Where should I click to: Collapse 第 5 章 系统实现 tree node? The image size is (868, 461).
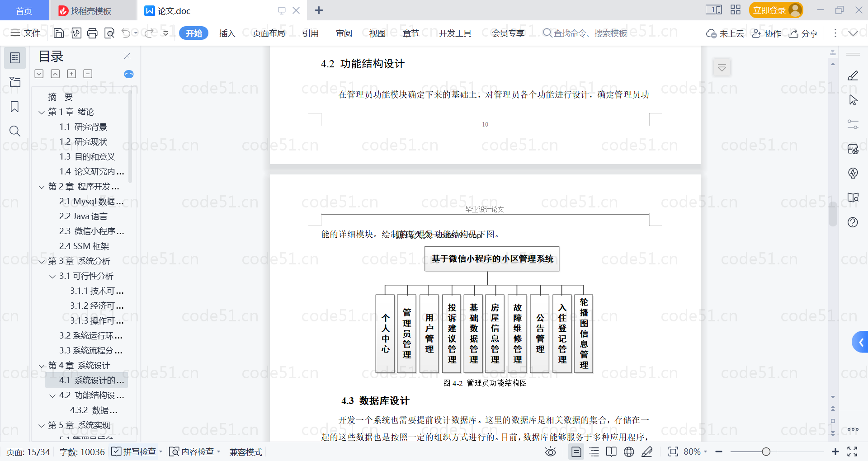pos(41,425)
